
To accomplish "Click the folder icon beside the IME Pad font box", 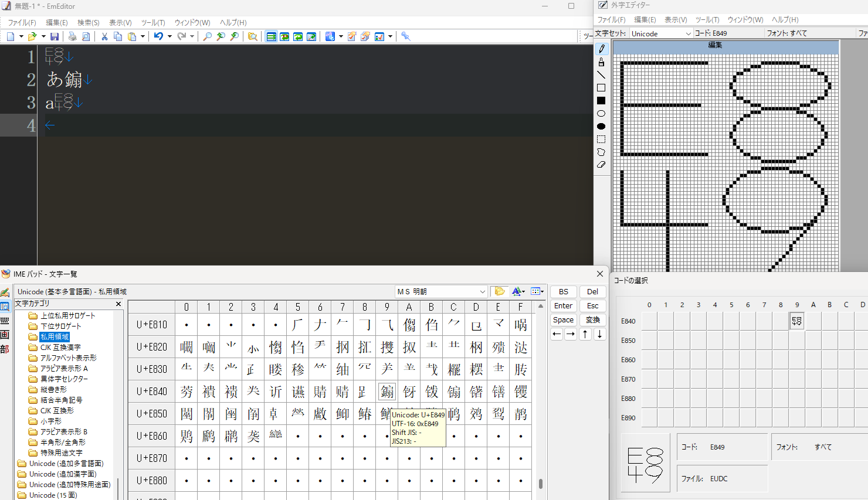I will (x=499, y=291).
